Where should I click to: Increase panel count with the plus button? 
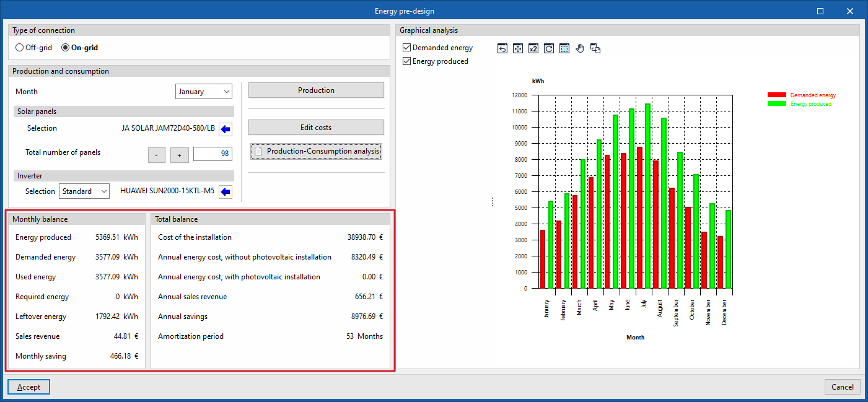click(180, 155)
